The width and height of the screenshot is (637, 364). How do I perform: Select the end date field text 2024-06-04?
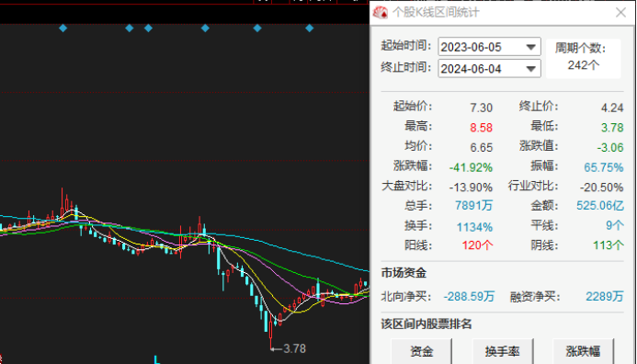[x=472, y=69]
